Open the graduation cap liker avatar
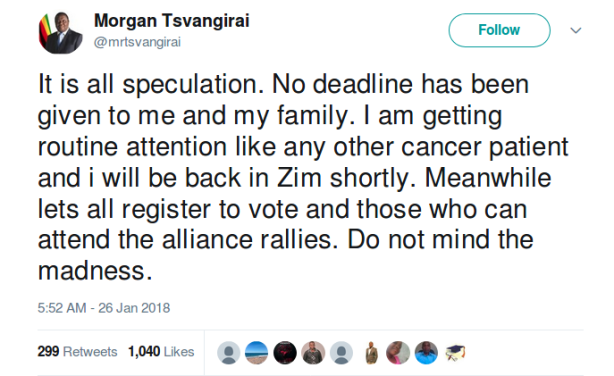614x376 pixels. pos(455,352)
